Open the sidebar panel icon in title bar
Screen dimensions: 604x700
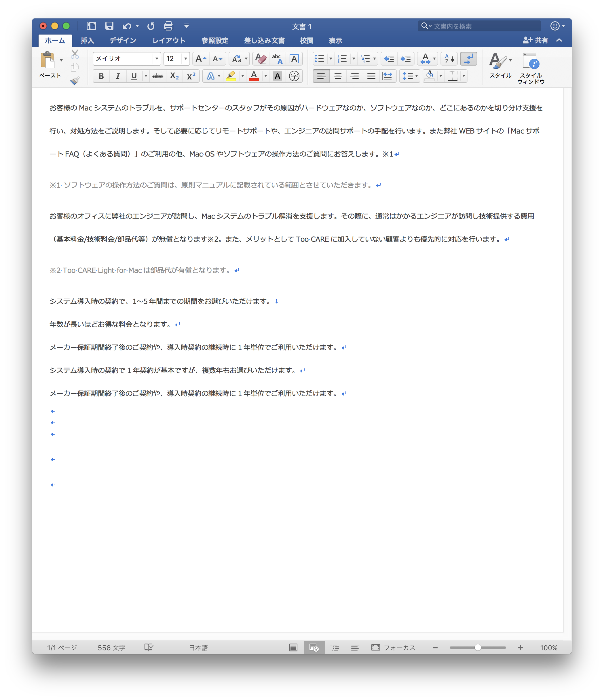coord(91,26)
